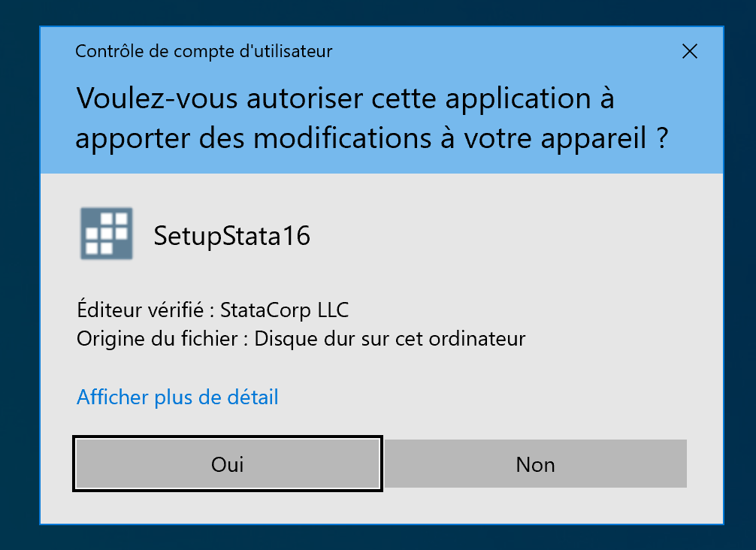Click the Disque dur sur cet ordinateur text
The image size is (756, 550).
click(x=390, y=338)
